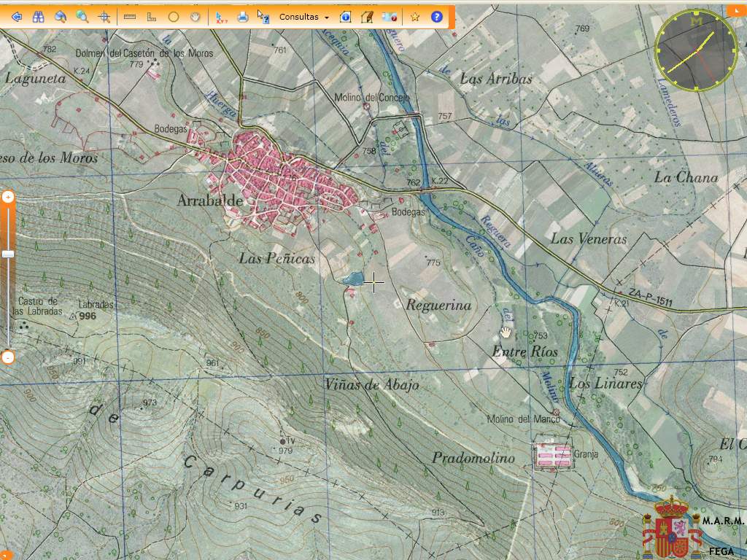
Task: Click the star favorites icon
Action: click(x=415, y=17)
